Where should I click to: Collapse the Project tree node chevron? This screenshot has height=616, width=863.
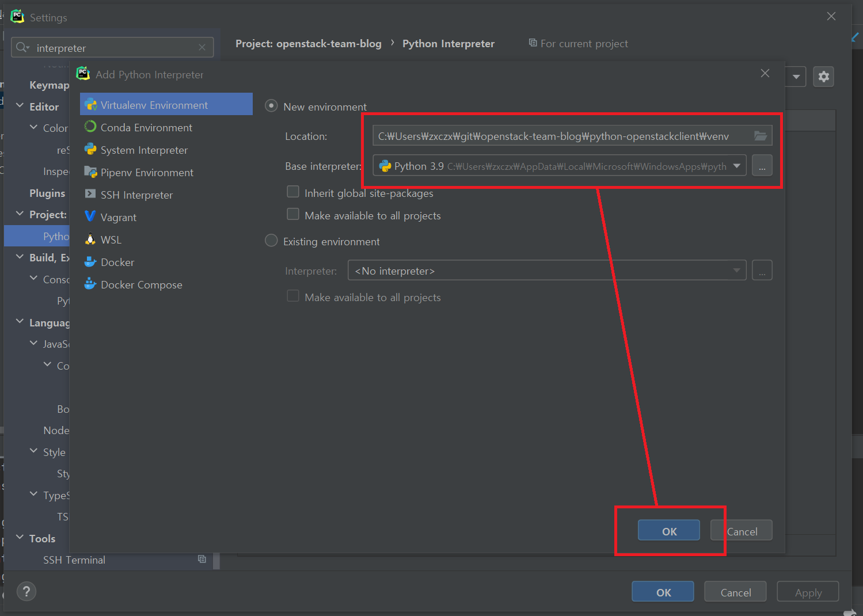point(20,214)
